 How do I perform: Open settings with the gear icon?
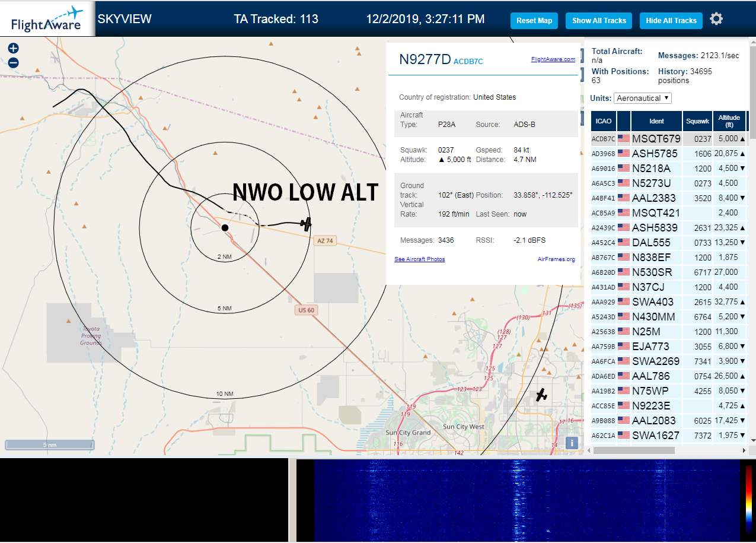tap(716, 19)
